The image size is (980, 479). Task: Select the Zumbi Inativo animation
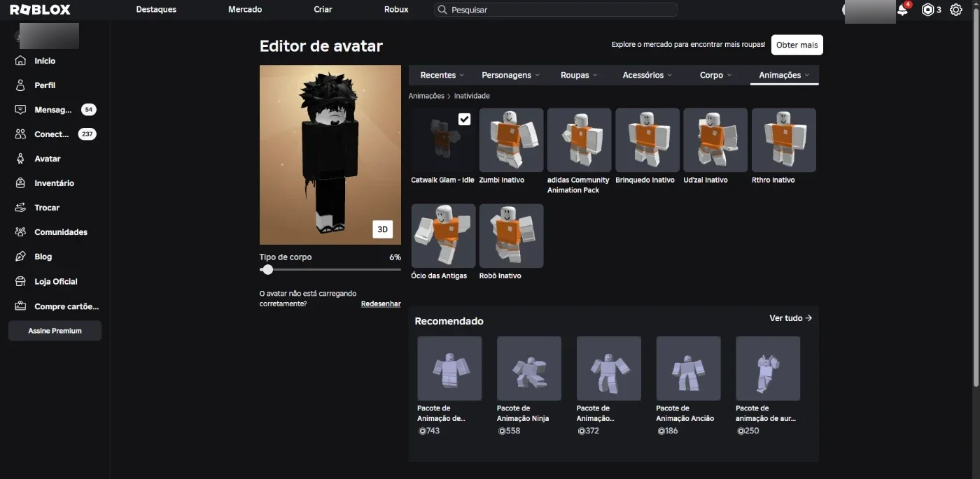511,140
